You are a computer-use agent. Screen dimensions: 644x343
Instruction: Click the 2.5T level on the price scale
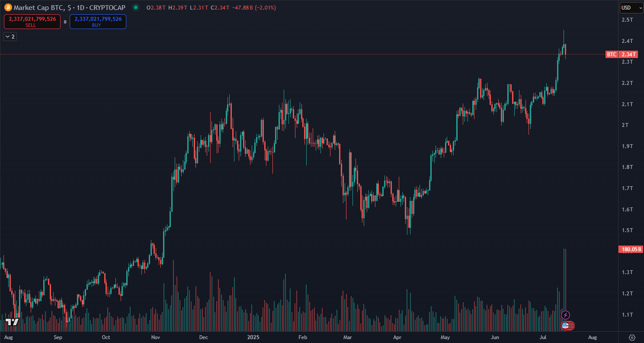627,20
